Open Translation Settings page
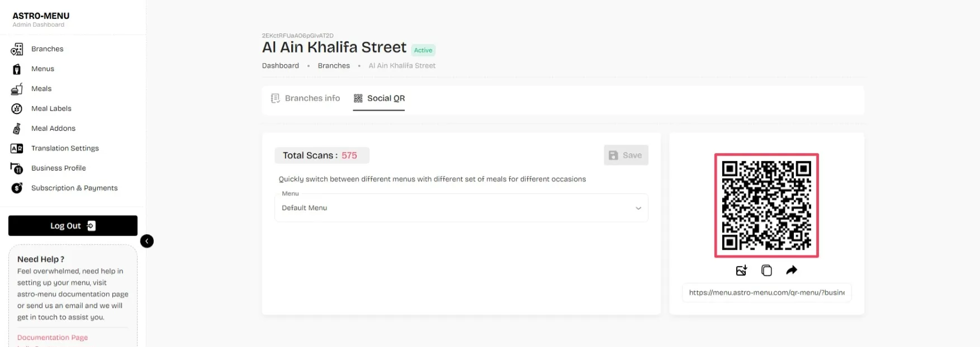 65,149
